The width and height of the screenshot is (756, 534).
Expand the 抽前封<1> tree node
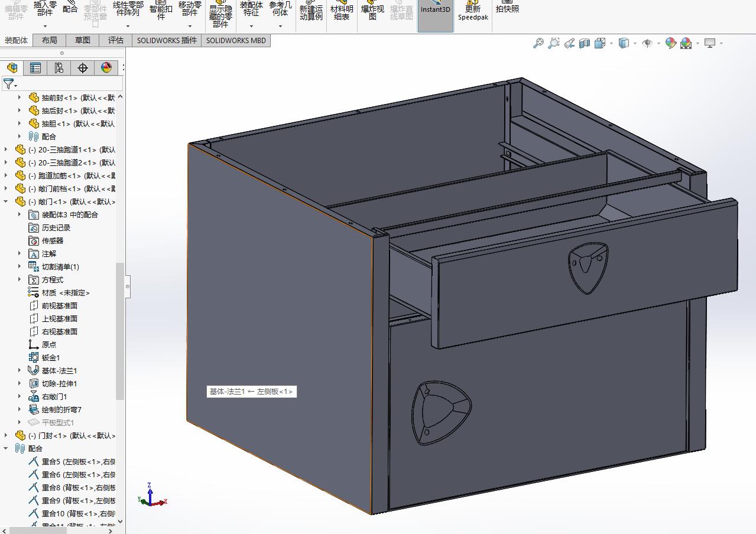(x=20, y=97)
